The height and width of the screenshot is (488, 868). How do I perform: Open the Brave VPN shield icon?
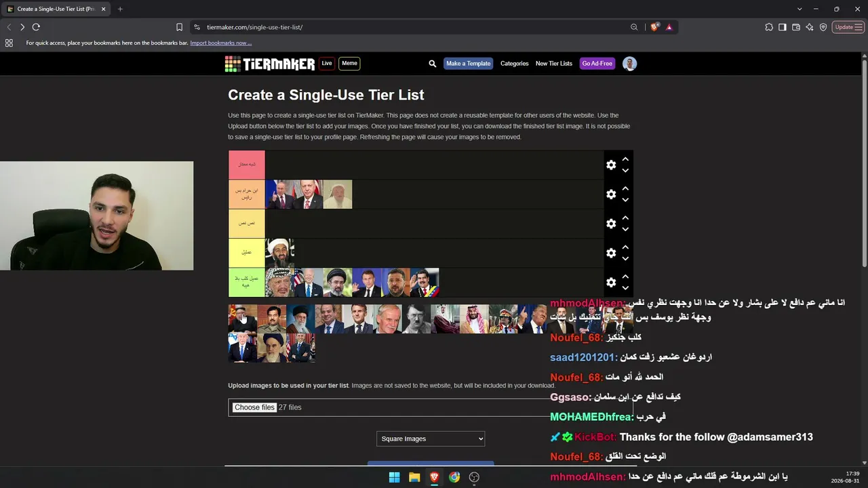823,27
